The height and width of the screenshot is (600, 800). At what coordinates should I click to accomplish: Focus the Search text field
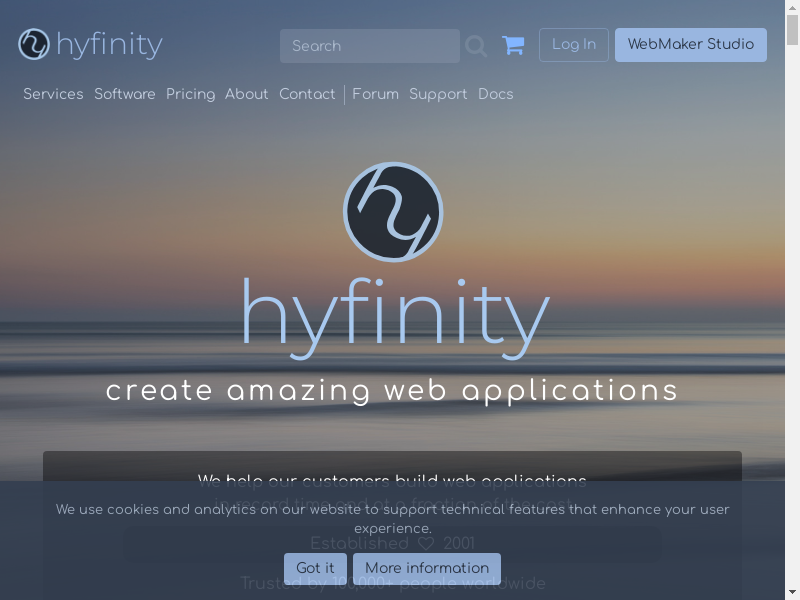point(368,46)
